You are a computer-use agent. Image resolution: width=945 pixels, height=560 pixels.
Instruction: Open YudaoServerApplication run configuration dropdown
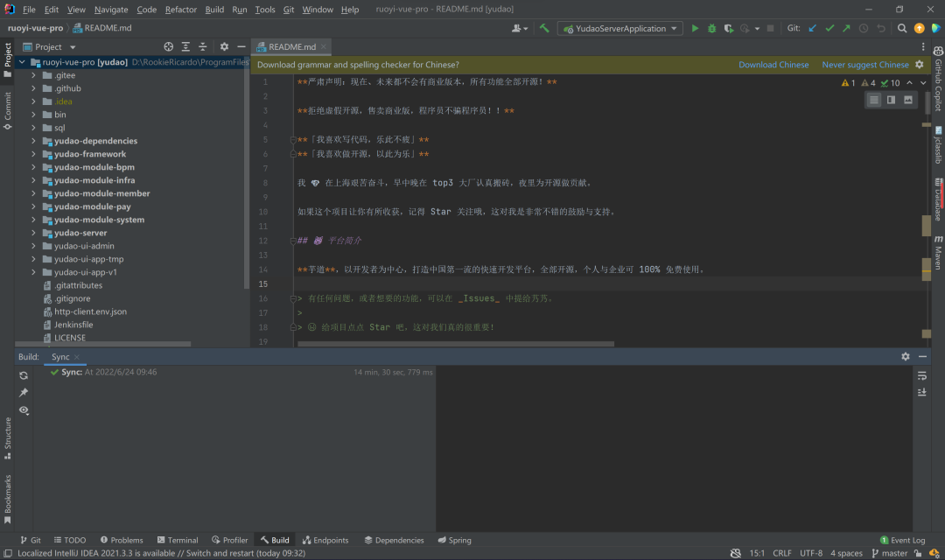coord(620,28)
